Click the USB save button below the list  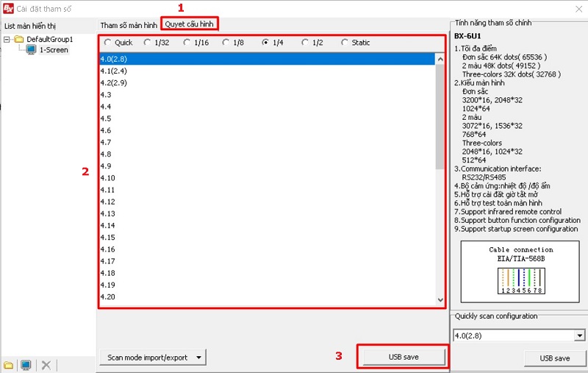404,357
